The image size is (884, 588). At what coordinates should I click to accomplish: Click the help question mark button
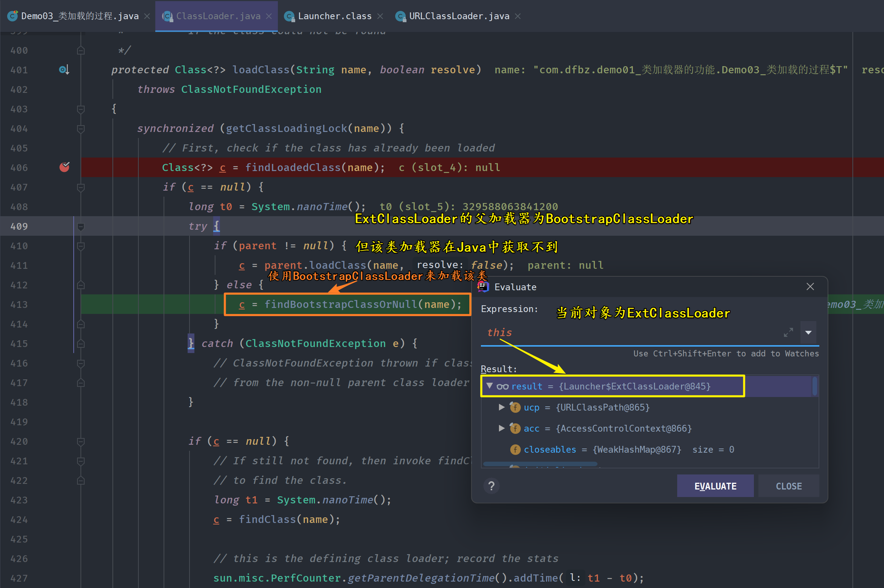[491, 486]
